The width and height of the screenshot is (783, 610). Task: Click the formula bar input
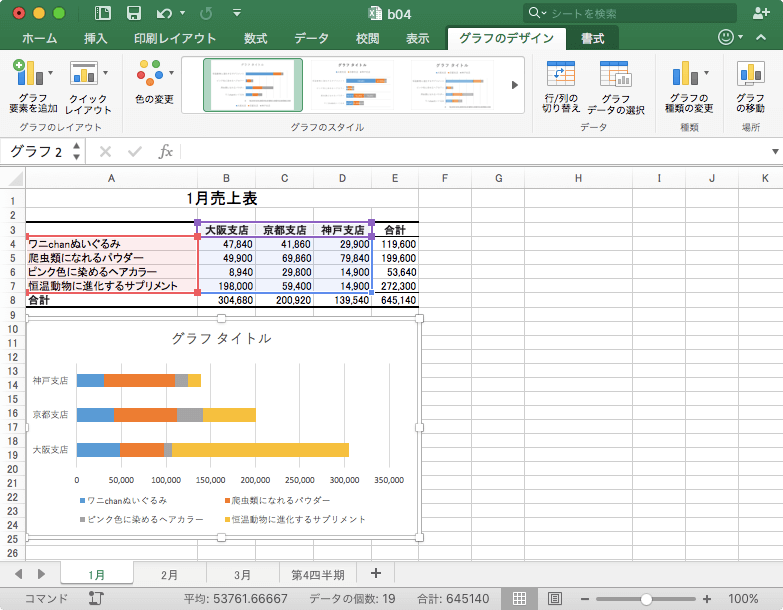click(x=474, y=151)
